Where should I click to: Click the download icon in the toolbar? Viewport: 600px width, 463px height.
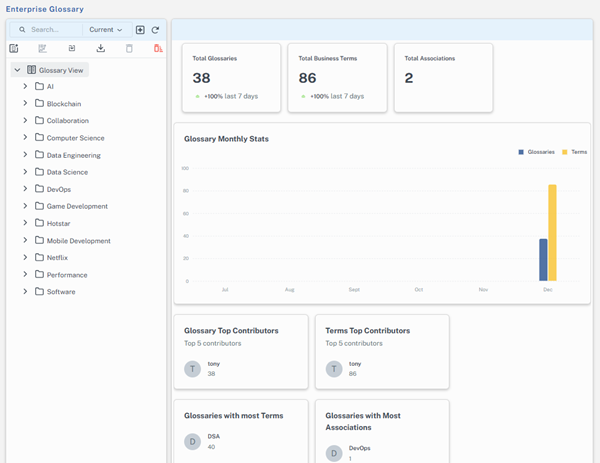click(x=101, y=48)
